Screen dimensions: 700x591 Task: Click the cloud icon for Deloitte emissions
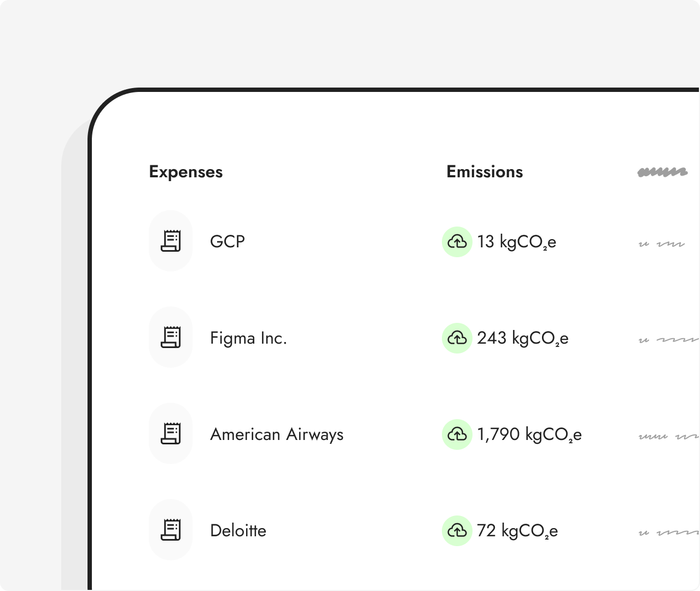[457, 530]
